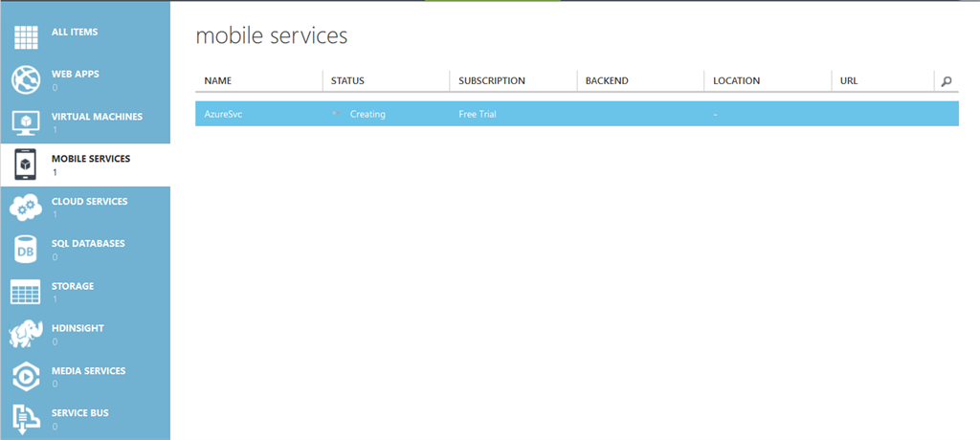Click the Virtual Machines monitor icon
The image size is (980, 440).
click(26, 122)
